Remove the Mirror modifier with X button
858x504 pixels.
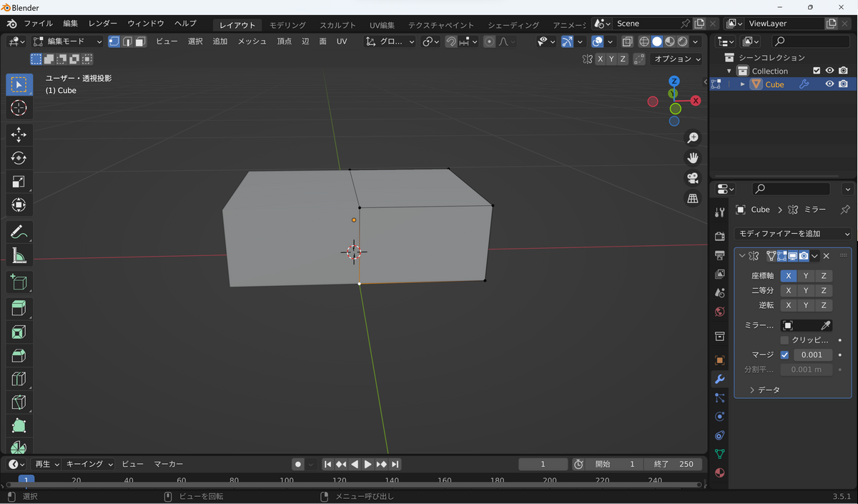point(826,256)
